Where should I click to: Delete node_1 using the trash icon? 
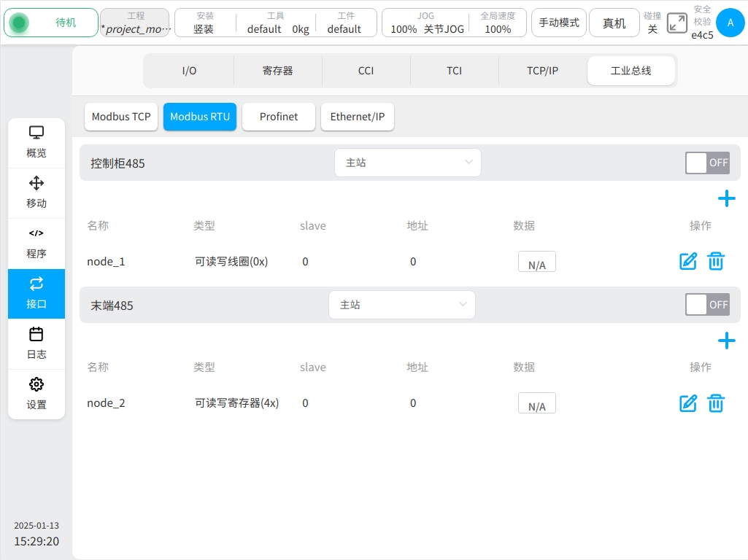(x=716, y=261)
